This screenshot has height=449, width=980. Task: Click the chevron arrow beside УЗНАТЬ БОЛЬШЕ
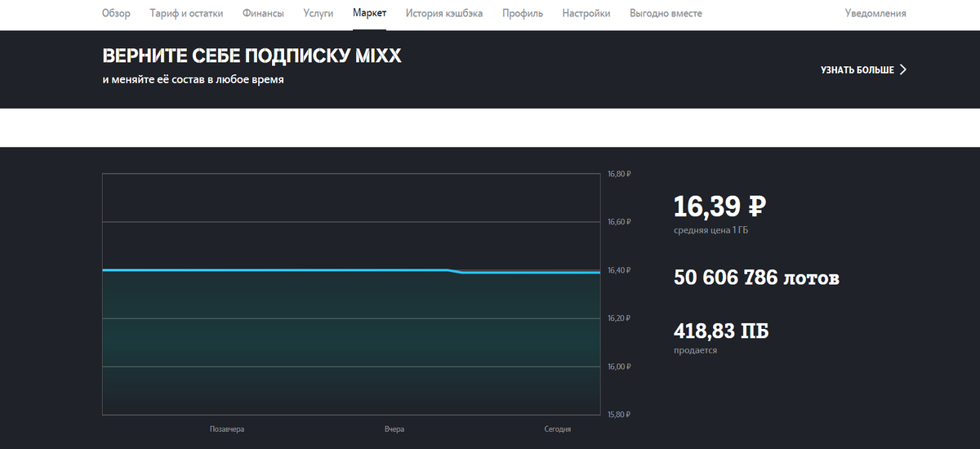tap(903, 70)
